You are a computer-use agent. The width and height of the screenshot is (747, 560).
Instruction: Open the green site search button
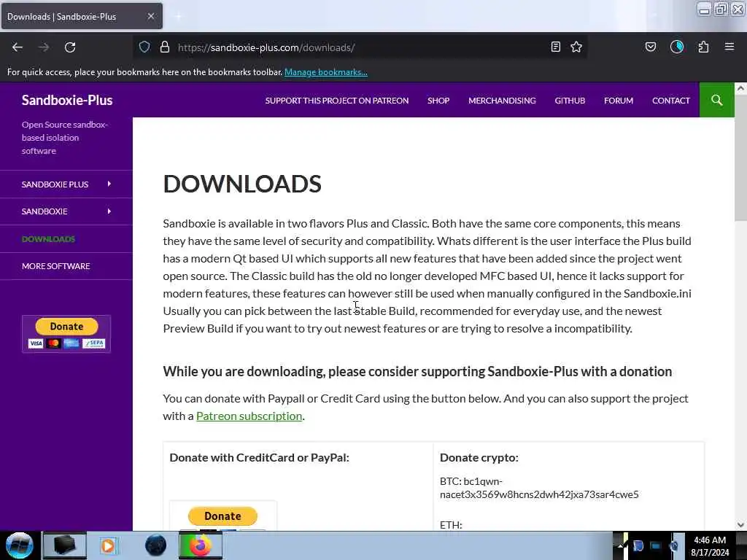pyautogui.click(x=716, y=100)
